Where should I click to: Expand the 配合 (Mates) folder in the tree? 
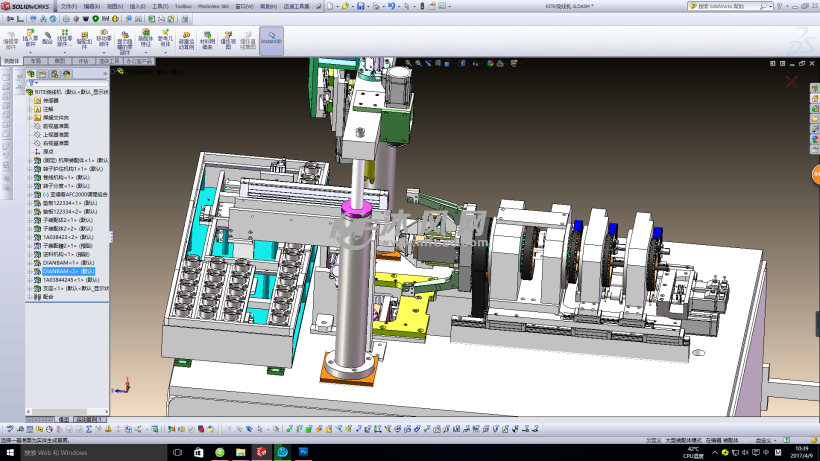pos(30,297)
